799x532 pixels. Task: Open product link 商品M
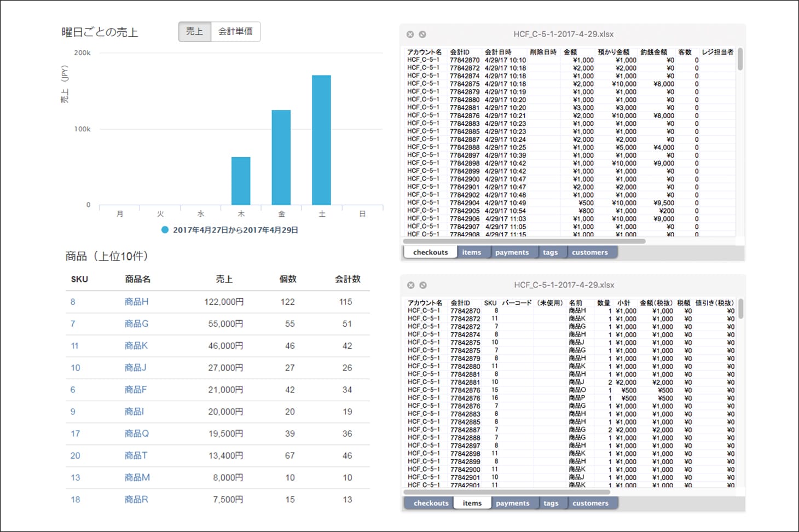tap(137, 477)
